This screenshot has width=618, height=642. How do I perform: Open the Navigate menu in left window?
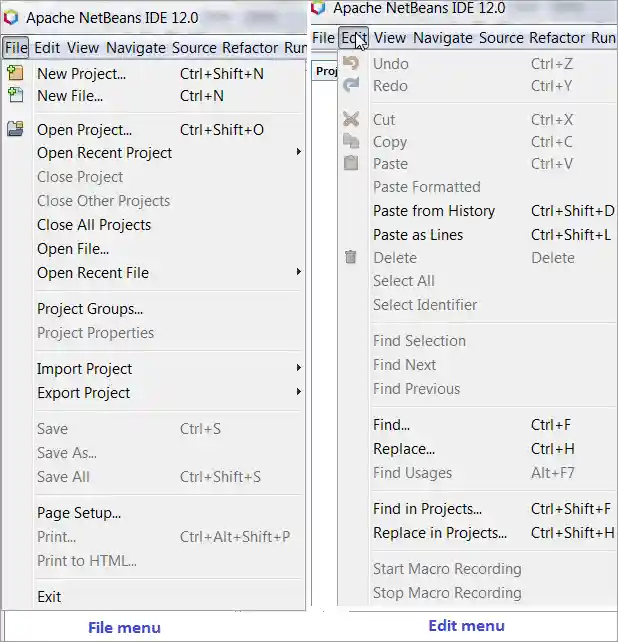pyautogui.click(x=136, y=48)
